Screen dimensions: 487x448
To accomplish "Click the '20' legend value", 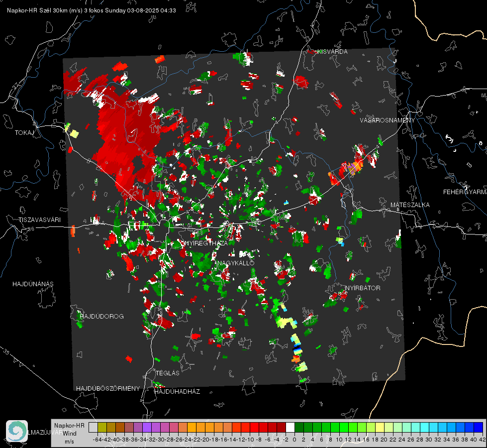I will pos(384,440).
